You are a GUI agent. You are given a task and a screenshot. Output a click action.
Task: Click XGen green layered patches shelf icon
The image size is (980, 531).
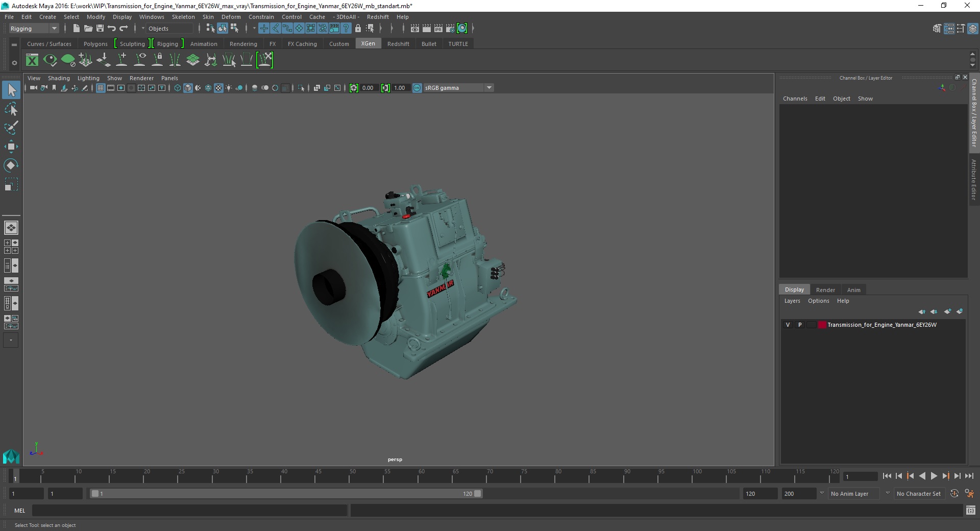click(x=193, y=60)
